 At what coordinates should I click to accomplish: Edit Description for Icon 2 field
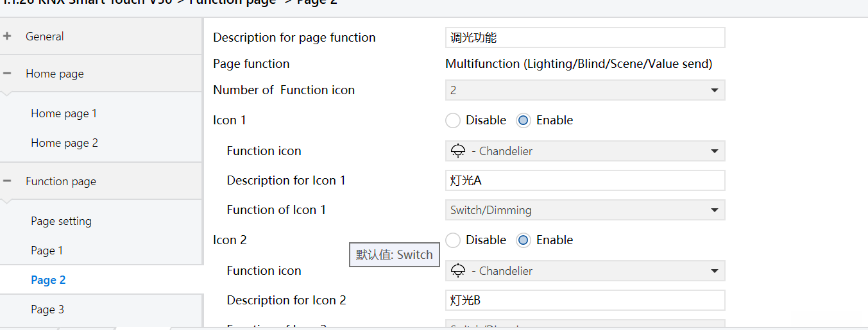tap(584, 301)
